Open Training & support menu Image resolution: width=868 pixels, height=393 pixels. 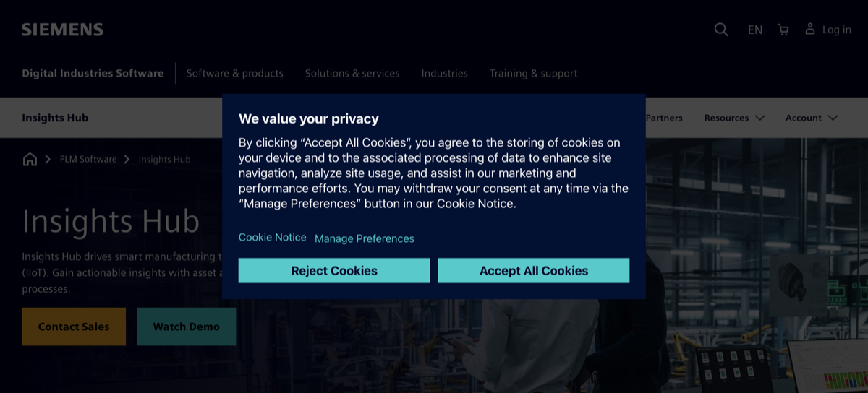(533, 73)
